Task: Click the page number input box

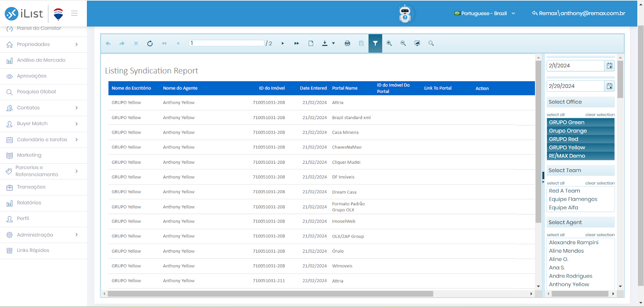Action: tap(227, 43)
